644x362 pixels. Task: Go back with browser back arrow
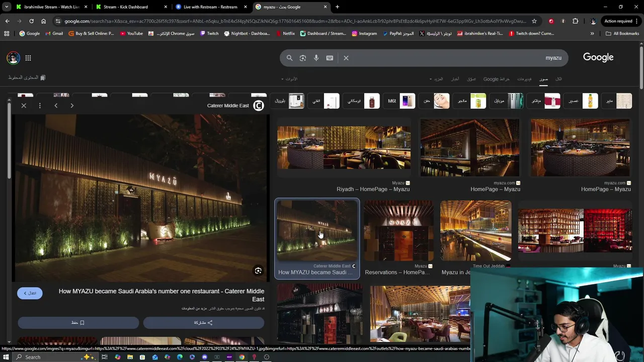pos(7,21)
